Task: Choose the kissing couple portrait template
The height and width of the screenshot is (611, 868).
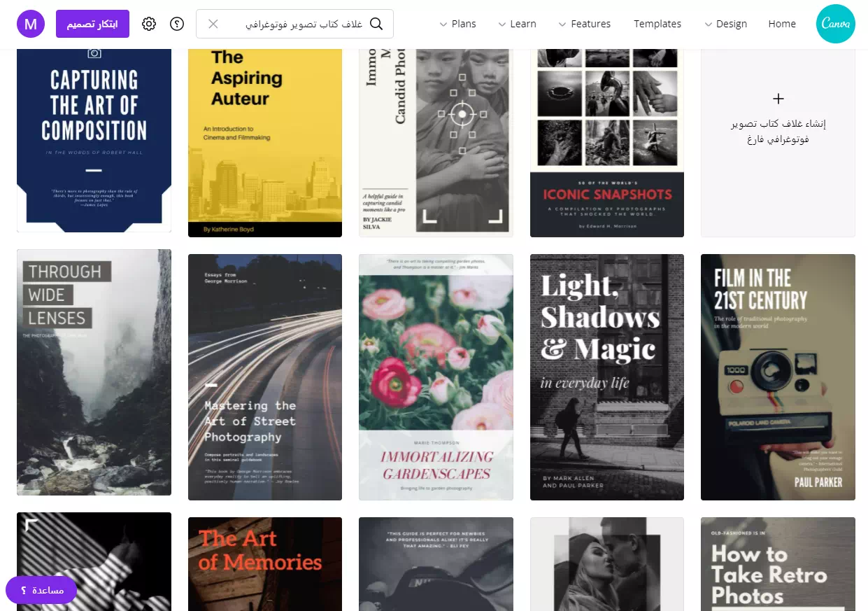Action: pos(607,564)
